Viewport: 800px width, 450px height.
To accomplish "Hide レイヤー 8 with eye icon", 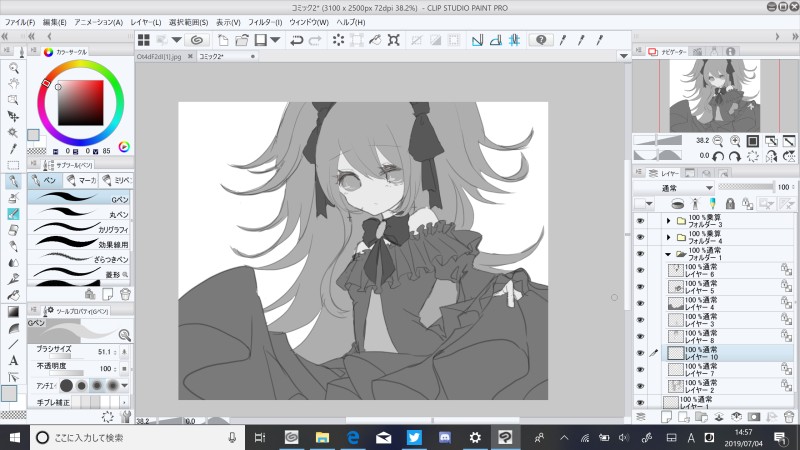I will point(640,336).
